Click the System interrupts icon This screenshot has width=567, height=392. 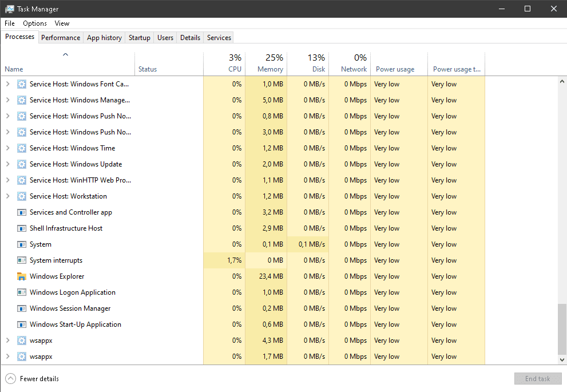[x=22, y=260]
